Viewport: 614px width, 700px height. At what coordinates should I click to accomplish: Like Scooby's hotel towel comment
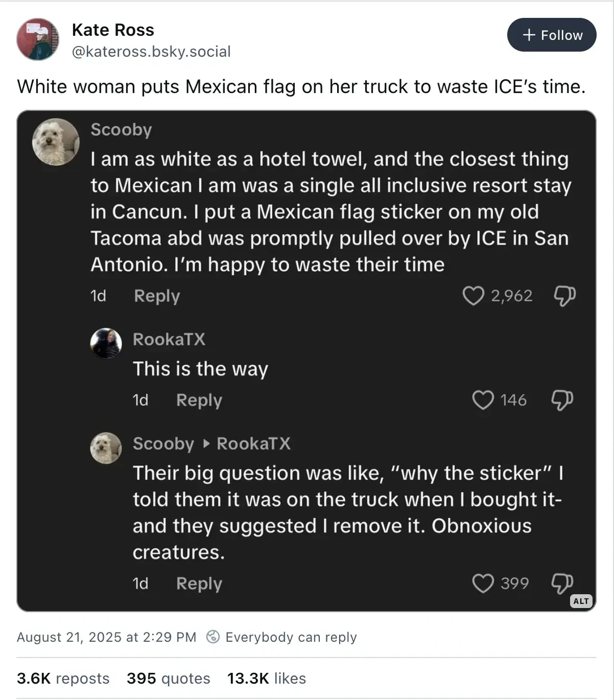coord(473,296)
